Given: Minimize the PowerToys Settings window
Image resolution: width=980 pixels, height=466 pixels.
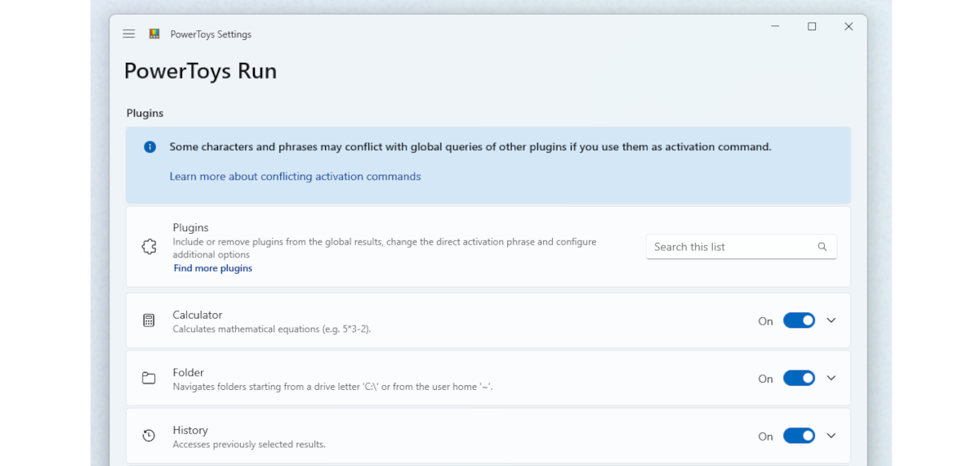Looking at the screenshot, I should 775,27.
